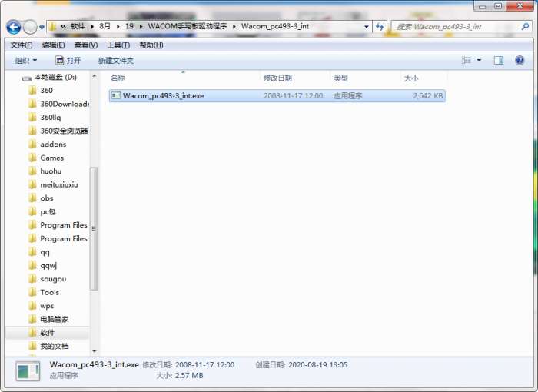Click 8月 in the address breadcrumb

[105, 26]
